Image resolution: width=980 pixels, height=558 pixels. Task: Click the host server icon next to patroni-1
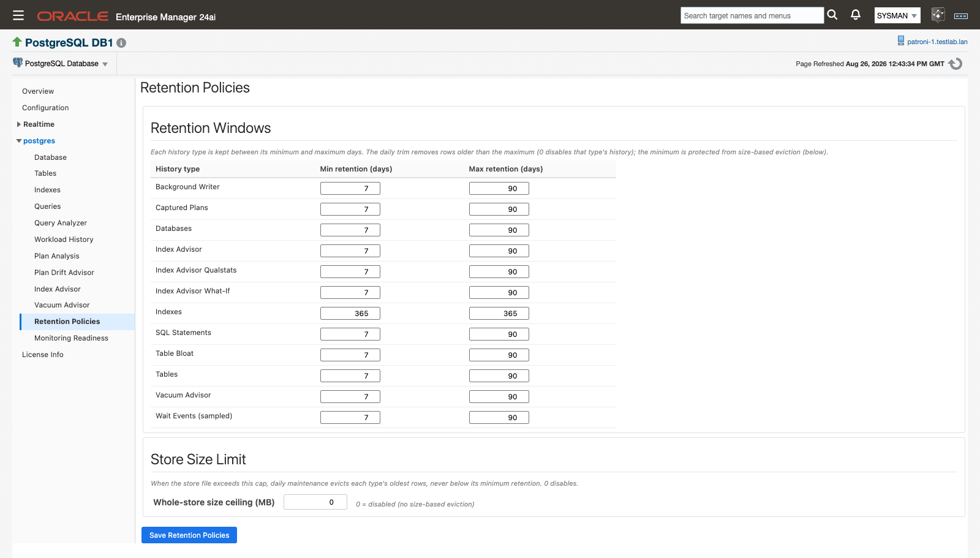(x=901, y=41)
